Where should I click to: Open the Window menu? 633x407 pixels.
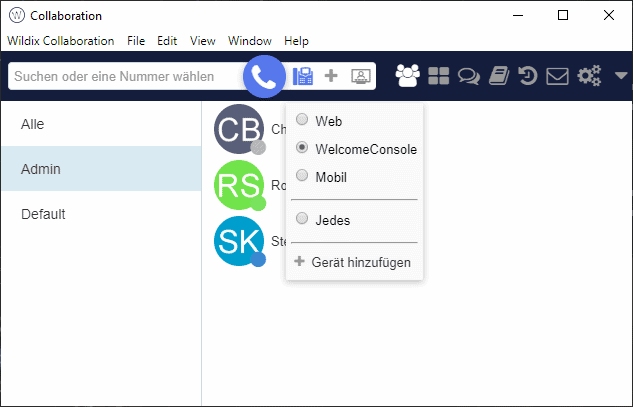click(x=250, y=41)
